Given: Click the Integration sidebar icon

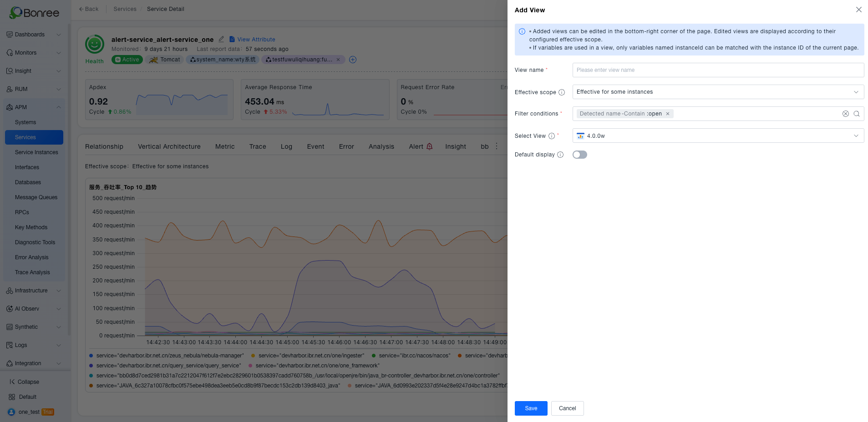Looking at the screenshot, I should click(10, 363).
